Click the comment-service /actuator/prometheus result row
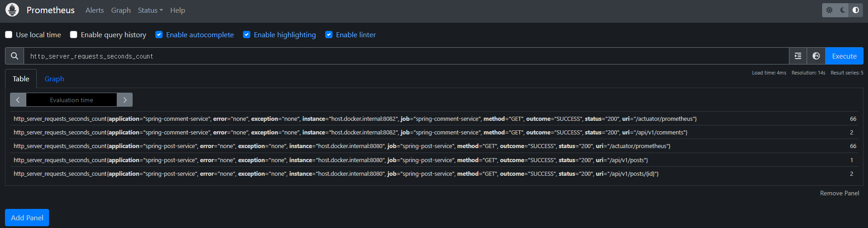 tap(434, 119)
